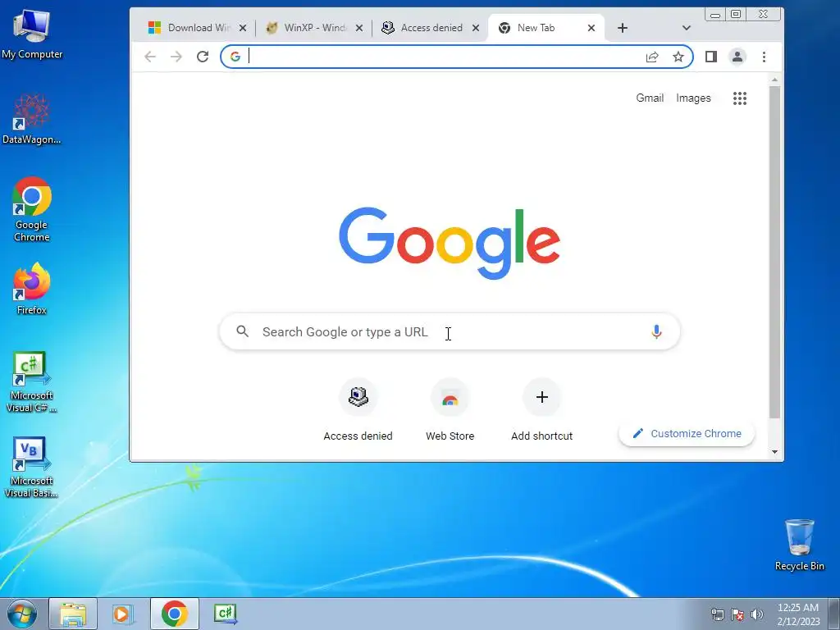Expand the tab search dropdown arrow
Image resolution: width=840 pixels, height=630 pixels.
coord(686,28)
